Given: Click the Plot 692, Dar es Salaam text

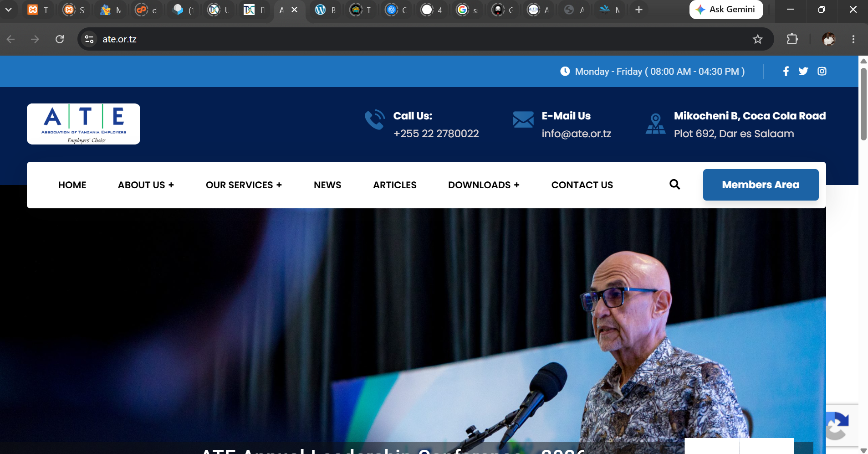Looking at the screenshot, I should coord(734,134).
